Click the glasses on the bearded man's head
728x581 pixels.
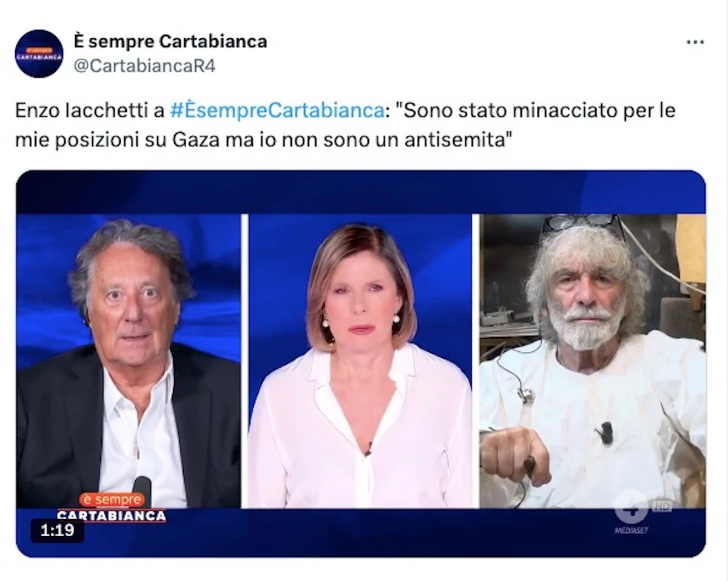[x=582, y=223]
